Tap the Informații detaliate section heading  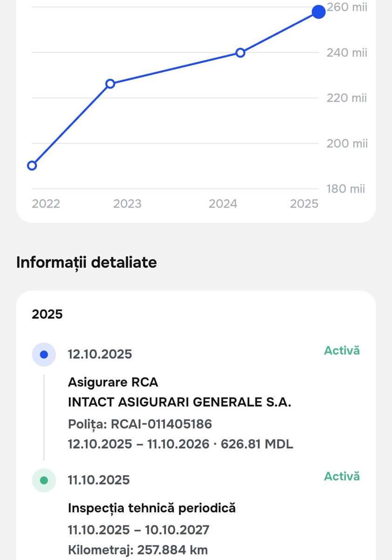pyautogui.click(x=87, y=263)
